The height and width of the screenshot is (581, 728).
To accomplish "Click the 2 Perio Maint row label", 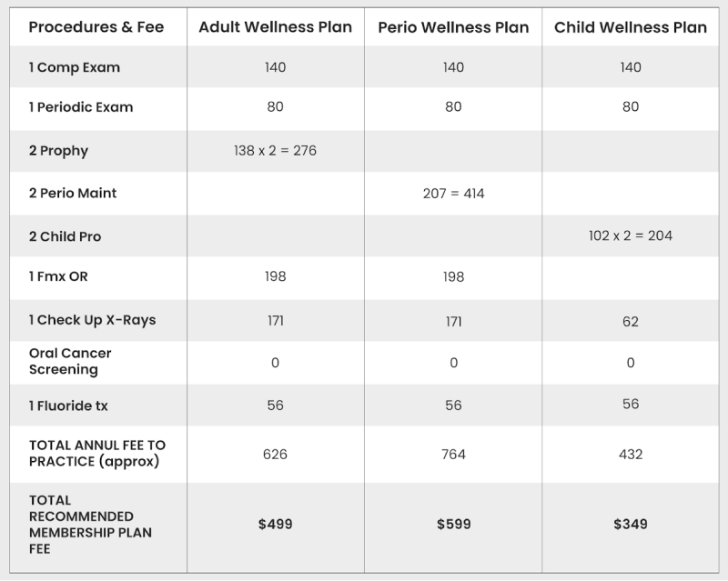I will 72,193.
